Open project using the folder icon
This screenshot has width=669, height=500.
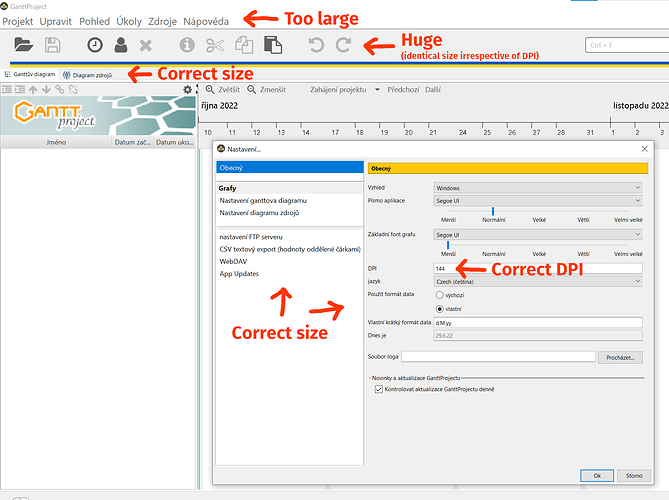(23, 44)
